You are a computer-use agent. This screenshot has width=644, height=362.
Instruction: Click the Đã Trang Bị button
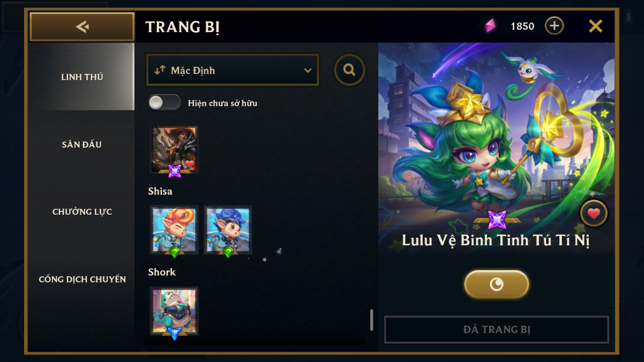pyautogui.click(x=497, y=329)
